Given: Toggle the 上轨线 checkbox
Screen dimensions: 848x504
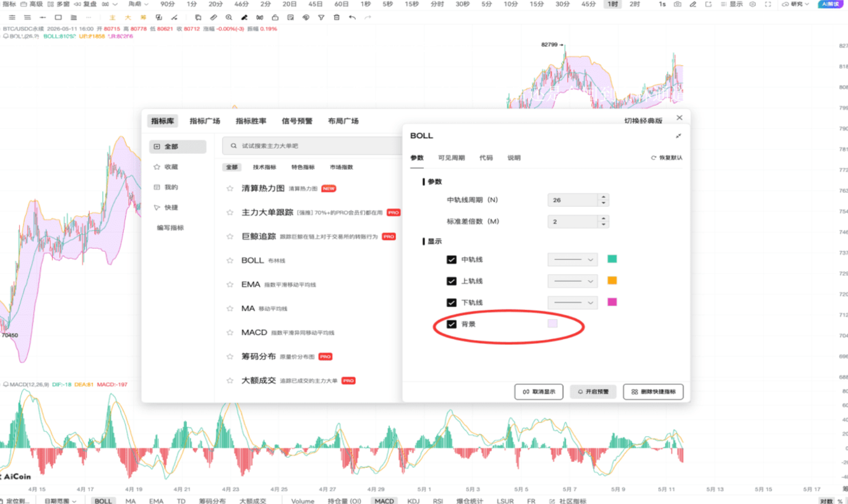Looking at the screenshot, I should (x=452, y=281).
